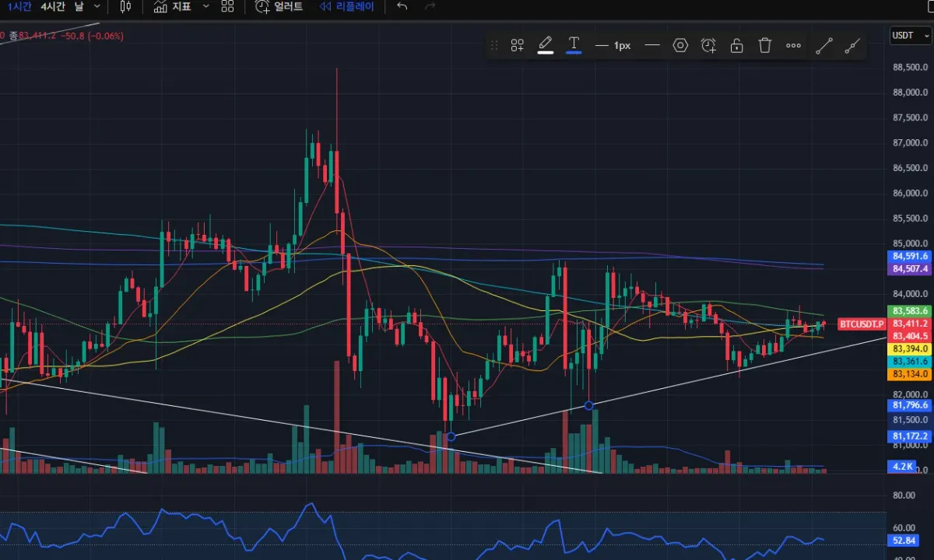Screen dimensions: 934x560
Task: Open the 지표 indicators menu
Action: tap(172, 6)
